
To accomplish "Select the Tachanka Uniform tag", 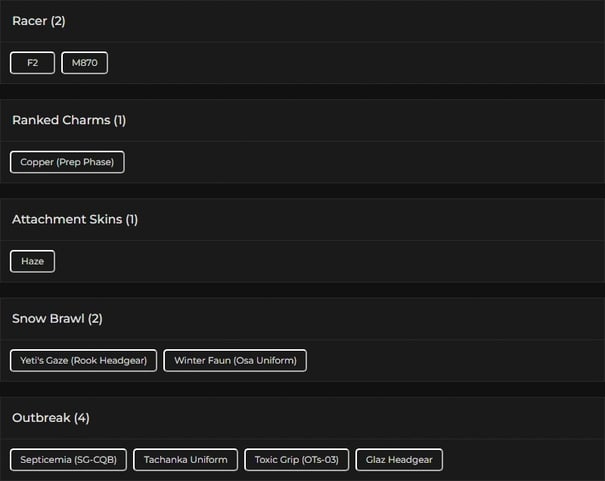I will click(x=185, y=460).
